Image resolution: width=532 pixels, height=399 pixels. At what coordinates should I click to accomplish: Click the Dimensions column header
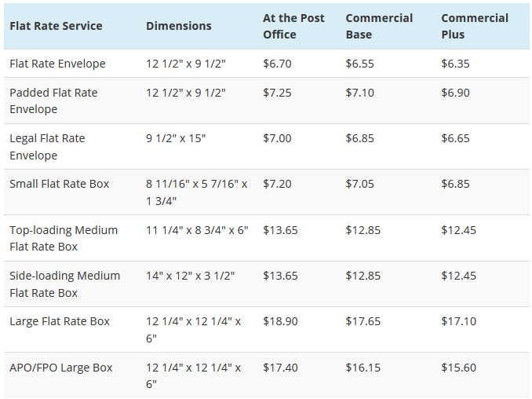179,26
